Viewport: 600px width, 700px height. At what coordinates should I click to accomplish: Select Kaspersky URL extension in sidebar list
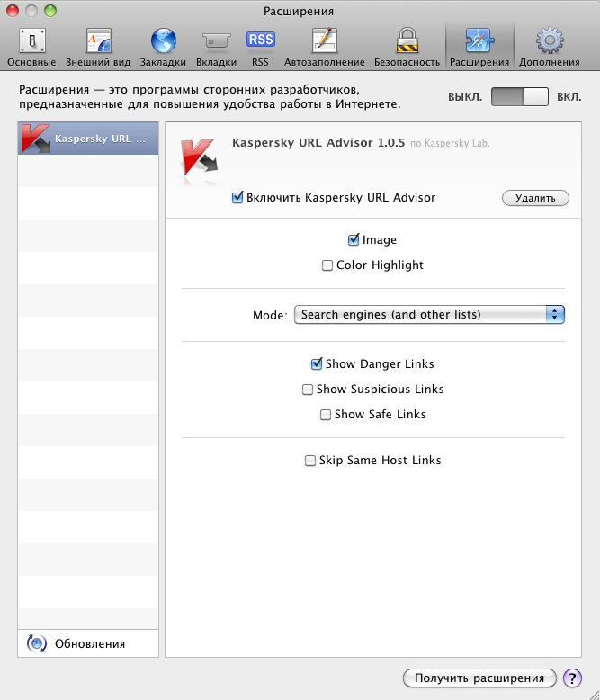88,139
